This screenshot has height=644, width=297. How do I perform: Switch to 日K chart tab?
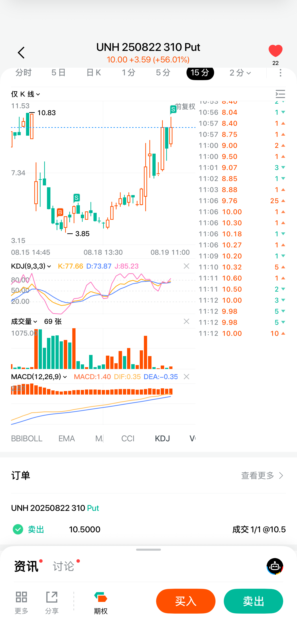click(x=93, y=73)
